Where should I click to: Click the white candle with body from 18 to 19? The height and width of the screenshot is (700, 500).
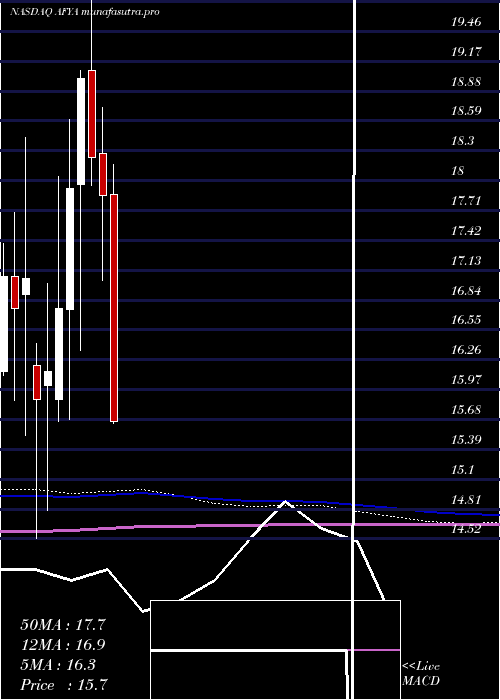(x=81, y=131)
